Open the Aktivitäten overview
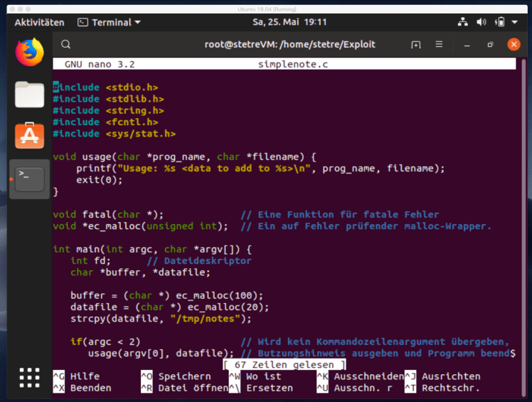 [x=39, y=22]
